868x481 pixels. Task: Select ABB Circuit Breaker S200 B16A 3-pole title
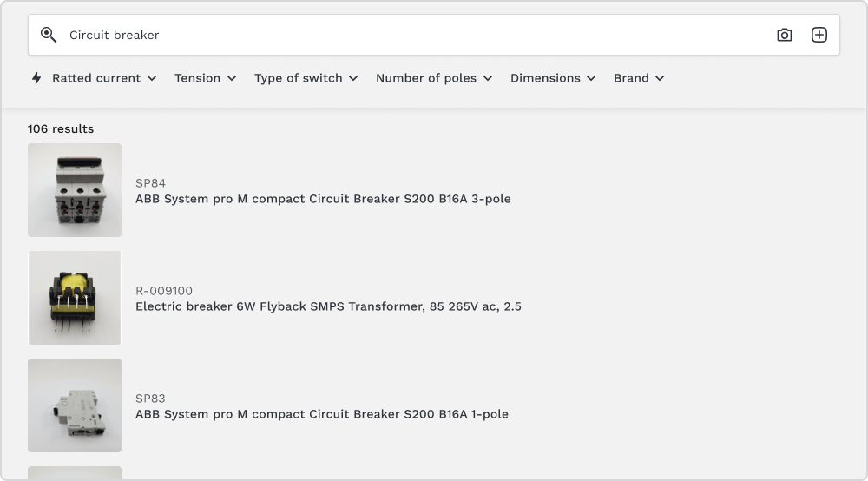point(323,199)
